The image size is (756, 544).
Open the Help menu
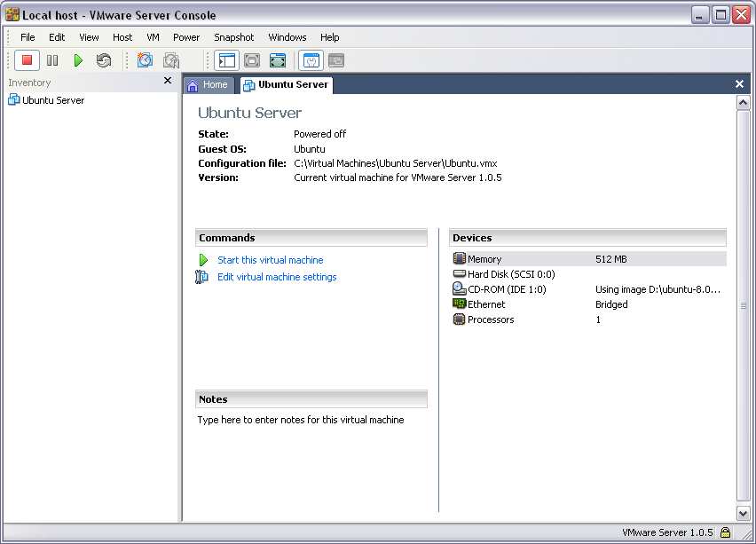330,37
